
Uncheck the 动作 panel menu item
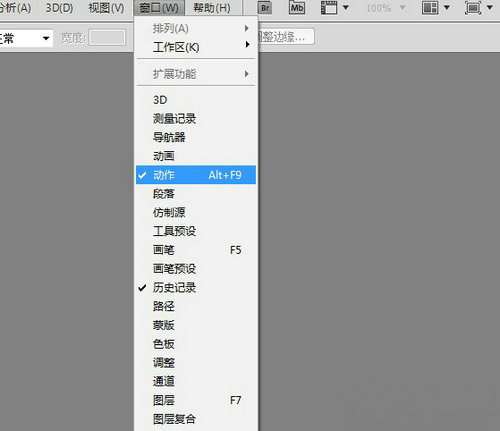pos(196,175)
